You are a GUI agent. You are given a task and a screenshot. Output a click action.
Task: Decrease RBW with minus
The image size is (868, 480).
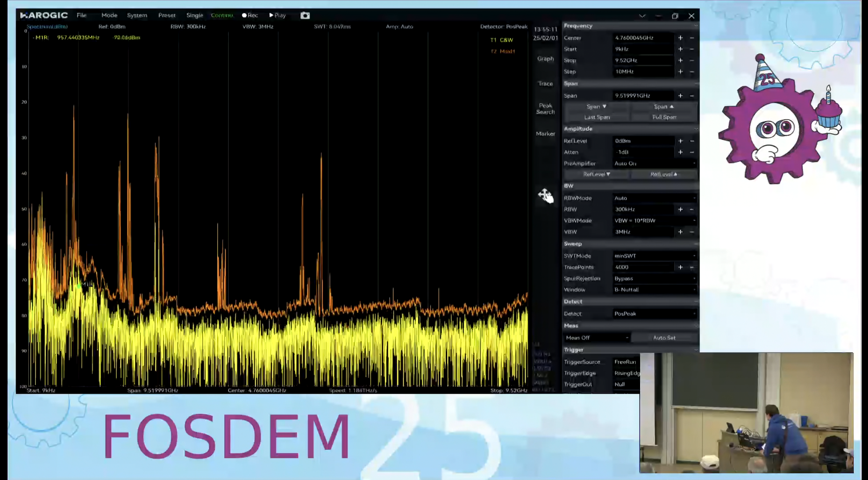pos(692,209)
